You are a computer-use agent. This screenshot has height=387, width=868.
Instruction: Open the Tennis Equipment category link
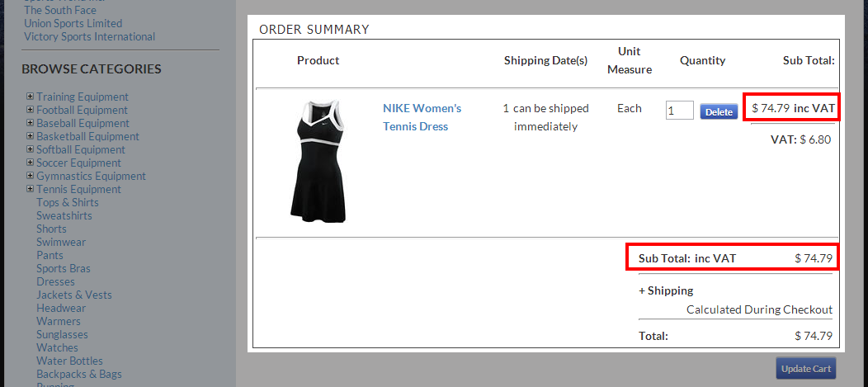(78, 190)
